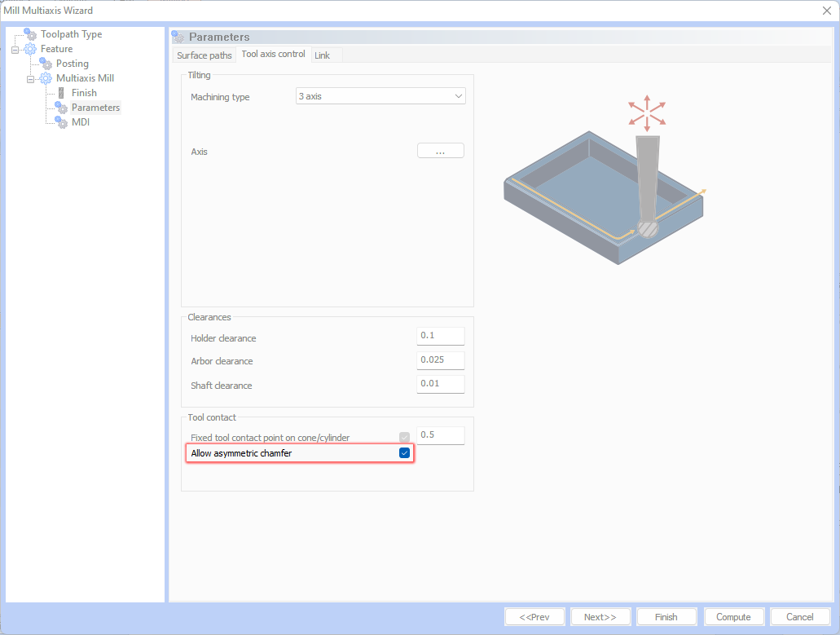Select Posting in the tree

(73, 64)
